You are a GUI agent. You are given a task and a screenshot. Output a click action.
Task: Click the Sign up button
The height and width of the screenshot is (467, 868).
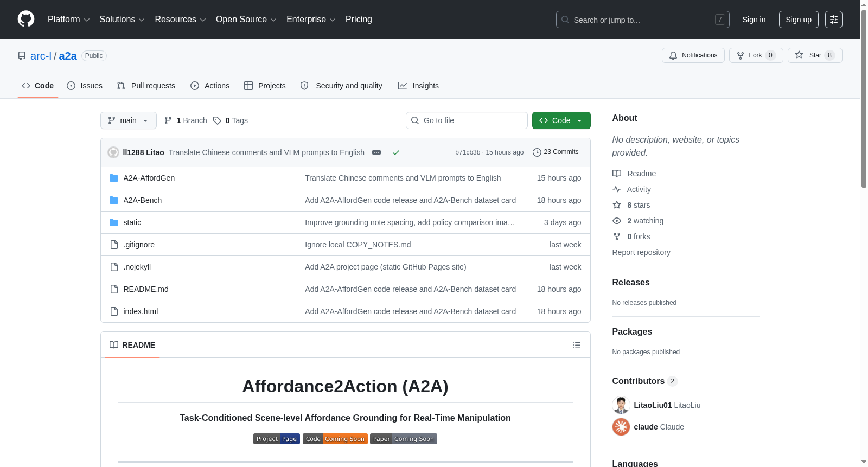coord(799,20)
